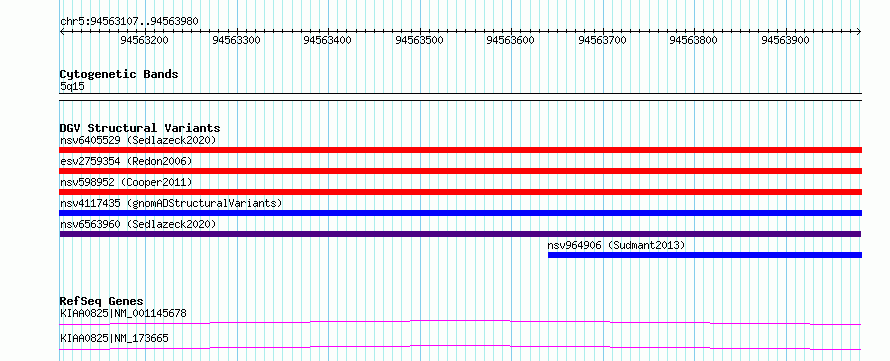Viewport: 890px width, 361px height.
Task: Click ruler position 94563300
Action: tap(236, 40)
